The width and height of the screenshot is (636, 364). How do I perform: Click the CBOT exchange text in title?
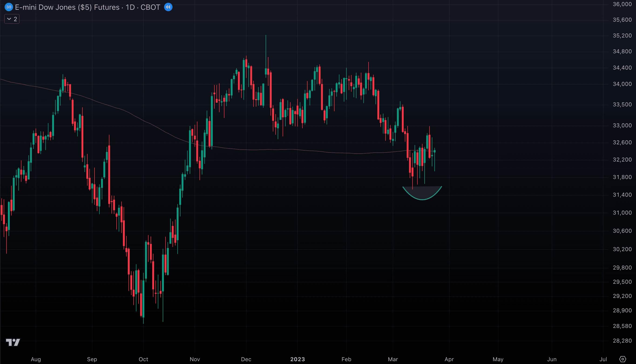pyautogui.click(x=150, y=7)
